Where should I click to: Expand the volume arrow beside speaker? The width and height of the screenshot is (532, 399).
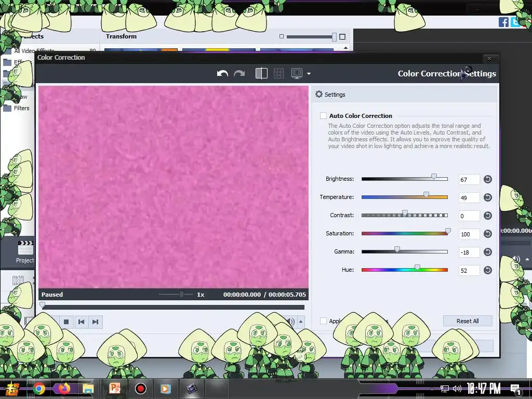pos(301,321)
